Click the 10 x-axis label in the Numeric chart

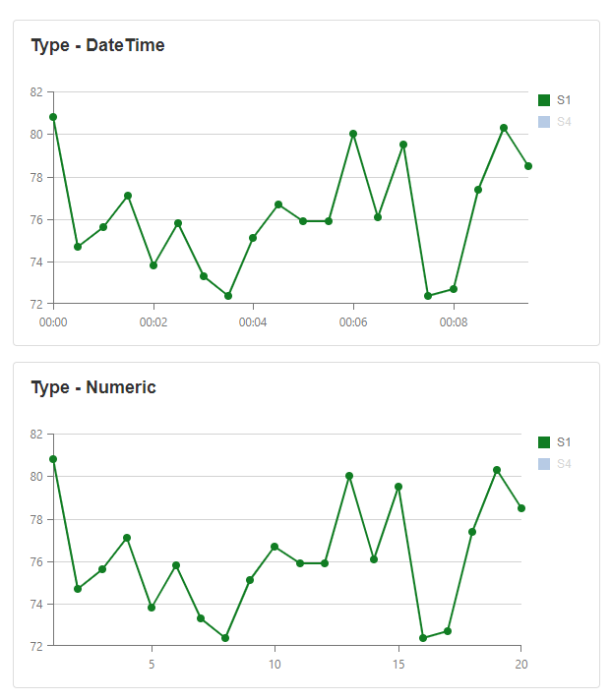[275, 664]
